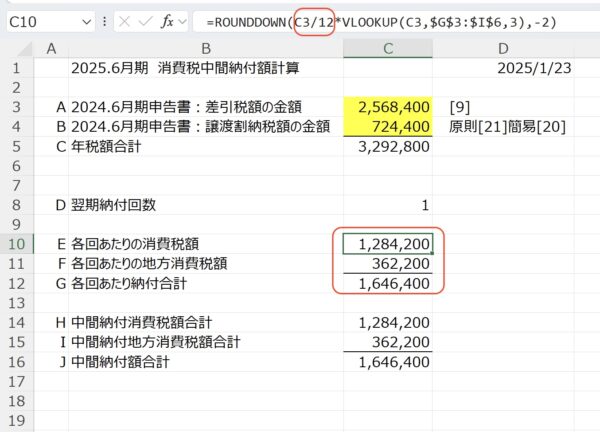
Task: Select column A header
Action: click(x=51, y=49)
